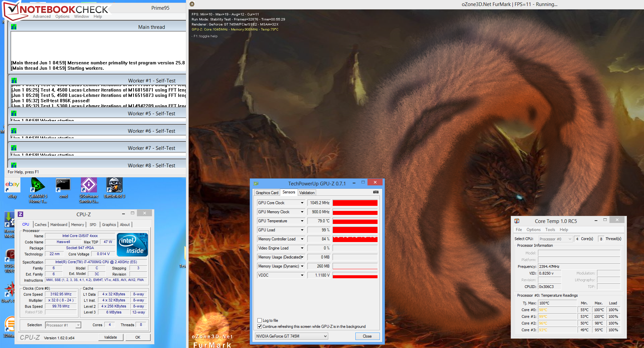Click the CPU-Z title bar icon

pos(20,214)
